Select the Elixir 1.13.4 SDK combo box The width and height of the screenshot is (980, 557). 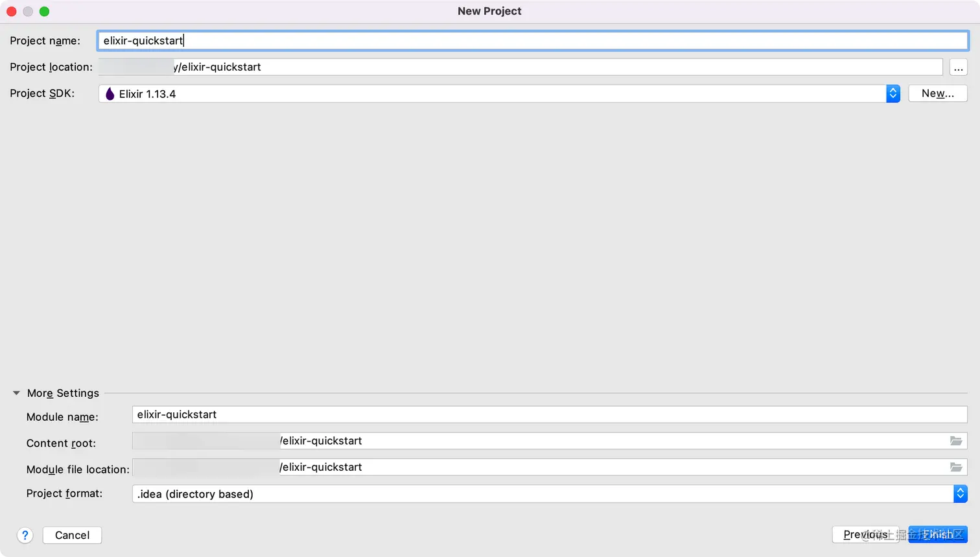click(499, 93)
